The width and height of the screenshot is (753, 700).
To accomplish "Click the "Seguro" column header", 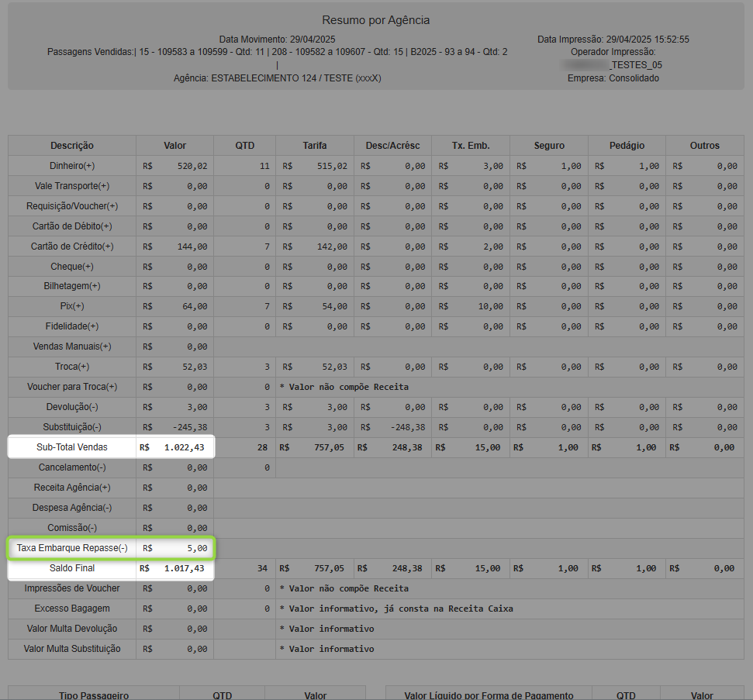I will [549, 146].
